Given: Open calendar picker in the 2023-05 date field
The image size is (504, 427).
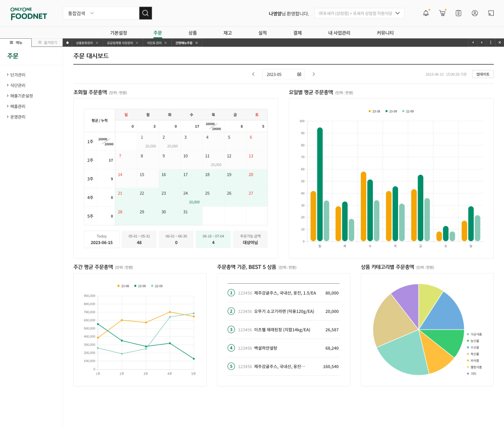Looking at the screenshot, I should coord(299,74).
